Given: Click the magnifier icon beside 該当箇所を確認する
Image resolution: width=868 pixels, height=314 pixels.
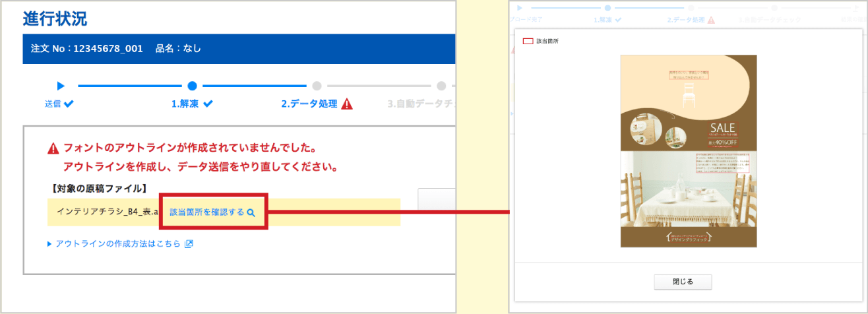Looking at the screenshot, I should 251,212.
